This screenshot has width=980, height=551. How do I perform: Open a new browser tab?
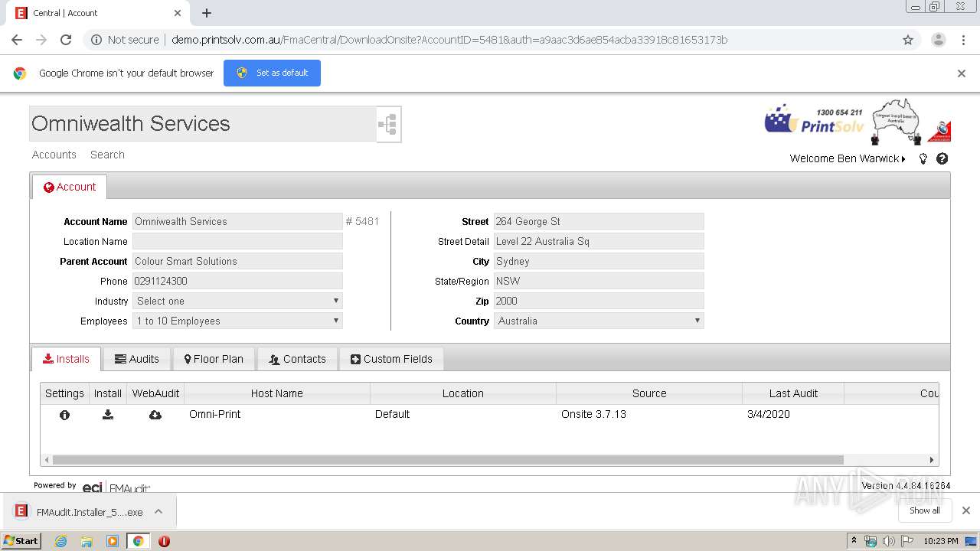click(207, 13)
